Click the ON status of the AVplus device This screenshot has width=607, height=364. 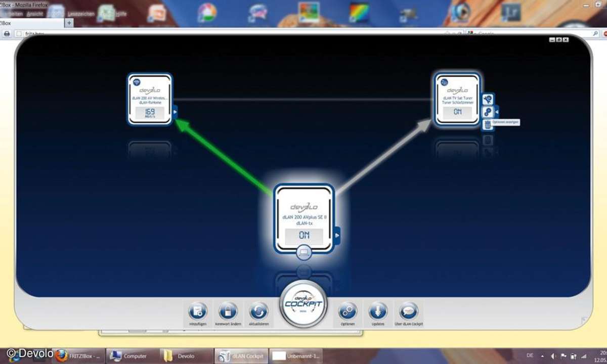click(x=304, y=236)
